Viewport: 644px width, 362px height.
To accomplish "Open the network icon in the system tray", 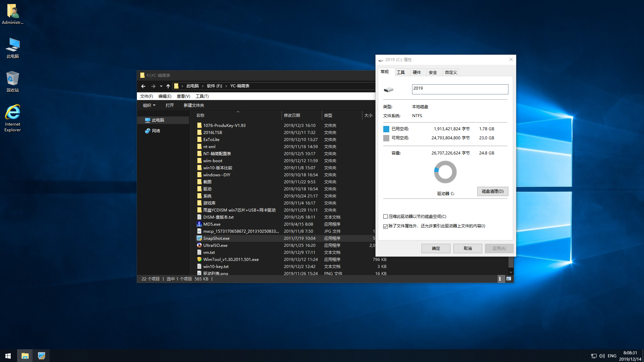I will [x=594, y=356].
